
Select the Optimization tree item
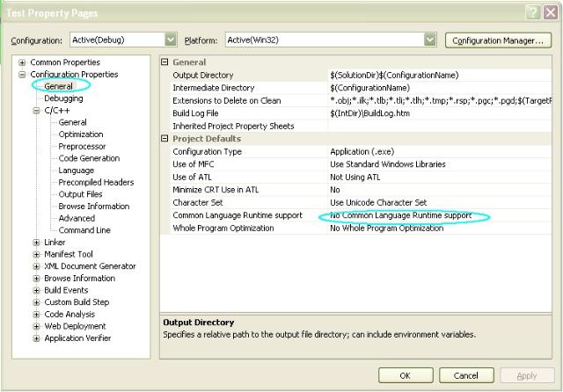81,134
